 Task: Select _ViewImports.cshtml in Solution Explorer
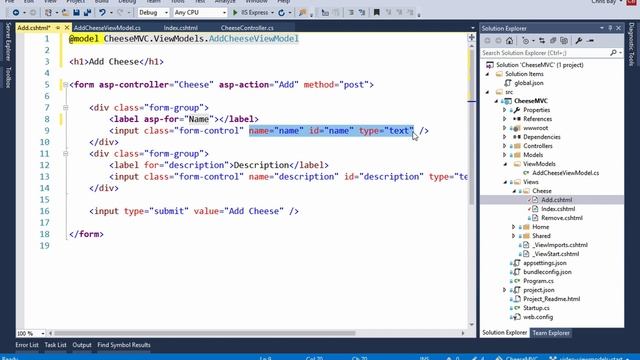coord(560,245)
